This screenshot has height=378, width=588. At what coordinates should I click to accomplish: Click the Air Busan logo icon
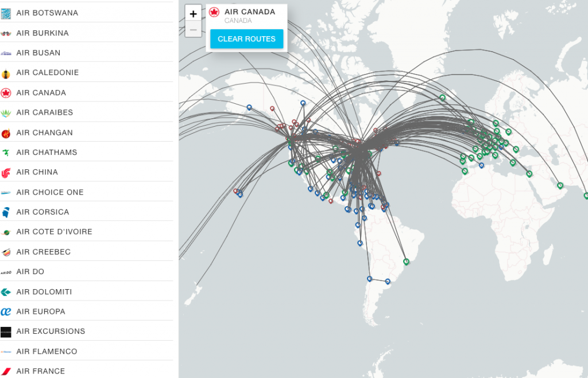pyautogui.click(x=6, y=53)
